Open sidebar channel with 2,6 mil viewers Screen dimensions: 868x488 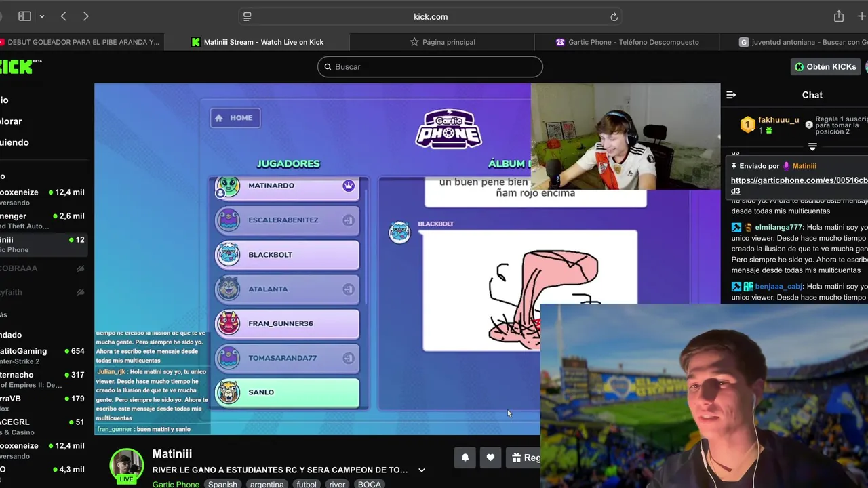43,221
